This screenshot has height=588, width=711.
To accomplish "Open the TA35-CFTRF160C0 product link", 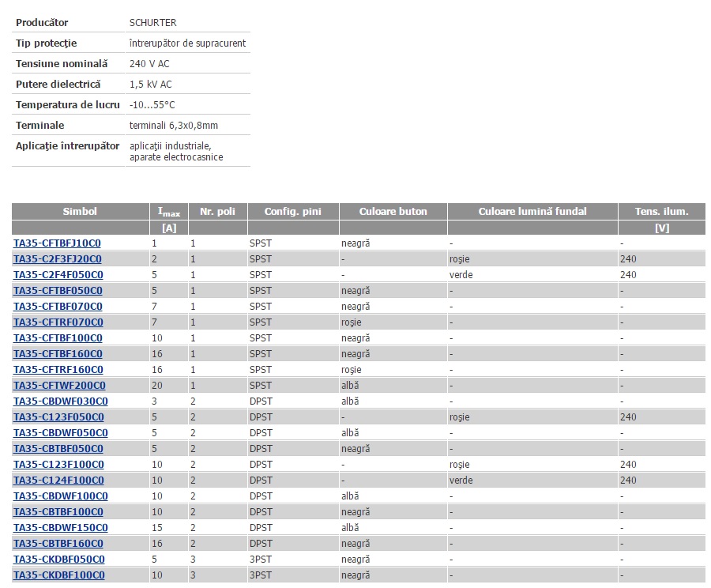I will click(x=58, y=370).
